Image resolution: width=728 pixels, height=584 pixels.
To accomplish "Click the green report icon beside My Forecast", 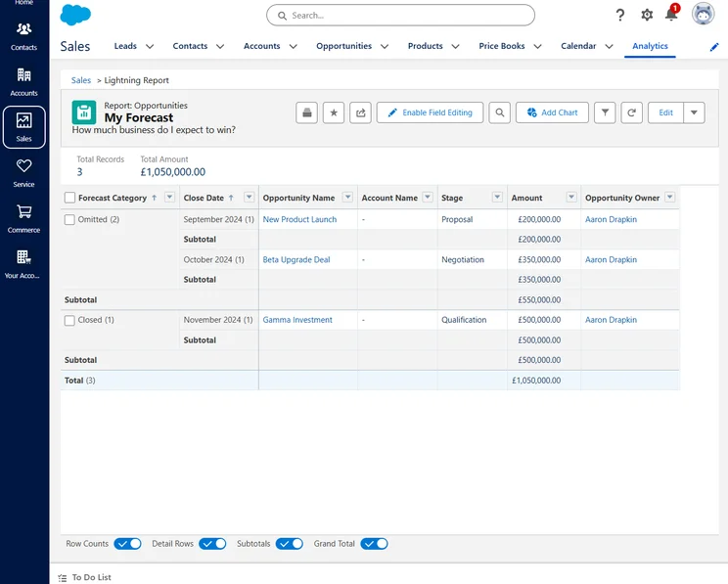I will [84, 112].
